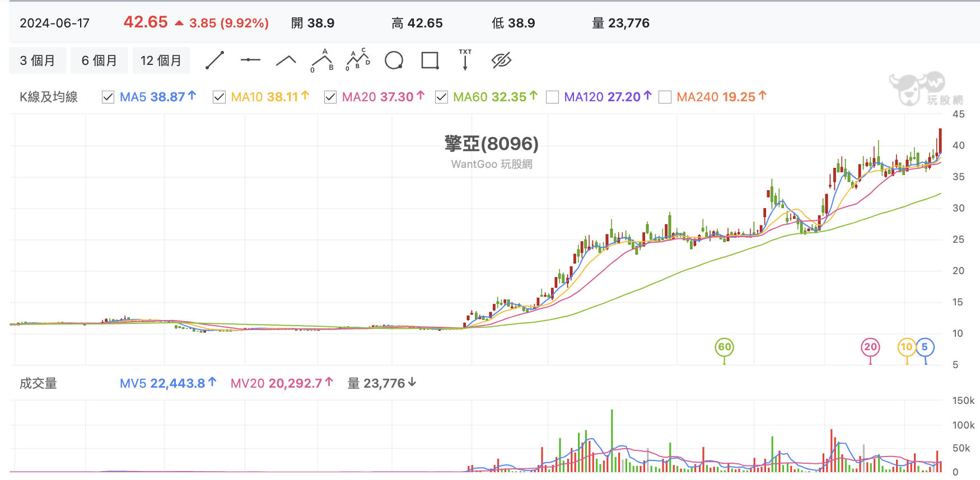Click the 擎亞(8096) stock title
980x480 pixels.
(x=492, y=144)
